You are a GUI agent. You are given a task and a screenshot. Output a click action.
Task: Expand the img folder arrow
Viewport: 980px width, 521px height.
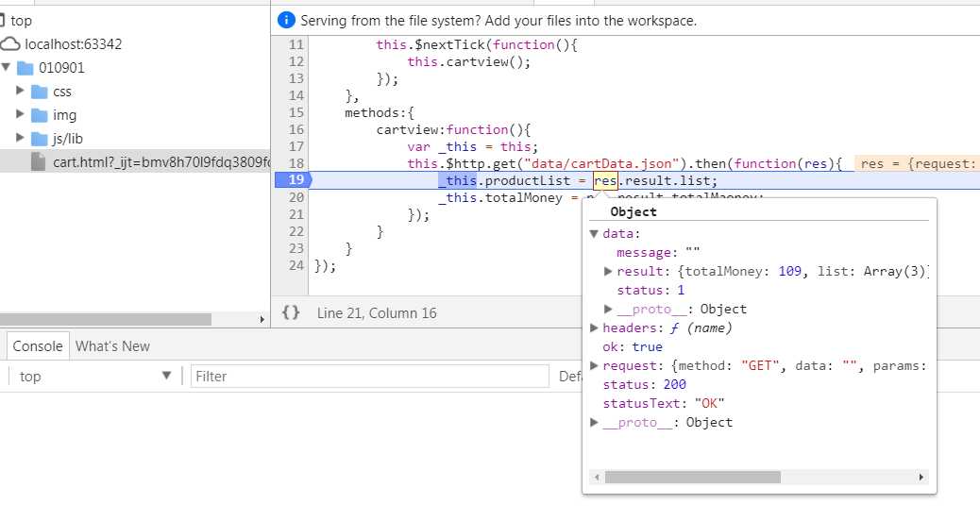coord(20,114)
